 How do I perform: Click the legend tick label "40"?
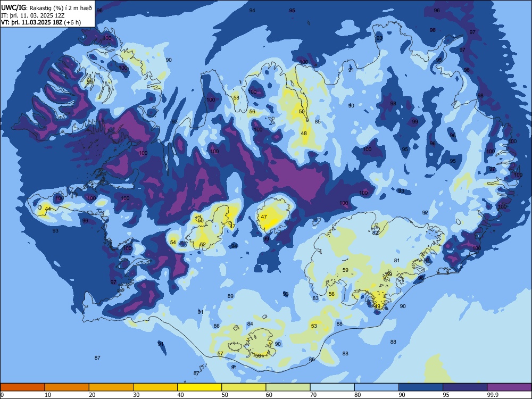pyautogui.click(x=181, y=395)
